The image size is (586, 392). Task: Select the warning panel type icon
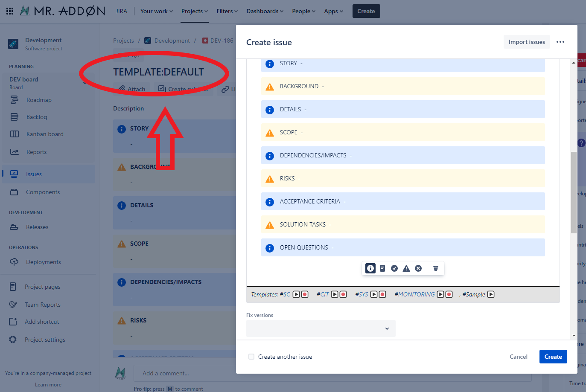406,268
